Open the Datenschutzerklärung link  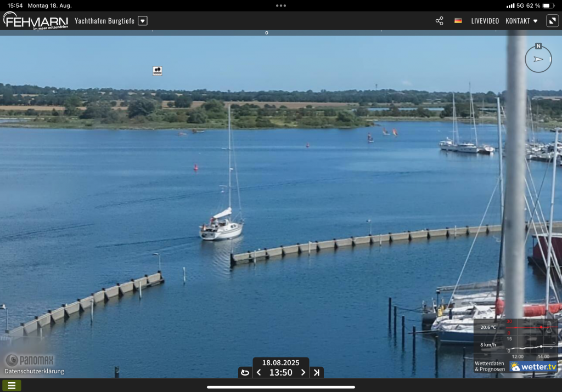pyautogui.click(x=34, y=371)
